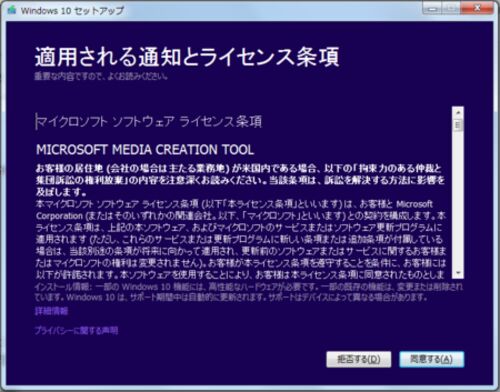Screen dimensions: 500x392
Task: Click the license scrollbar down arrow
Action: click(x=458, y=273)
